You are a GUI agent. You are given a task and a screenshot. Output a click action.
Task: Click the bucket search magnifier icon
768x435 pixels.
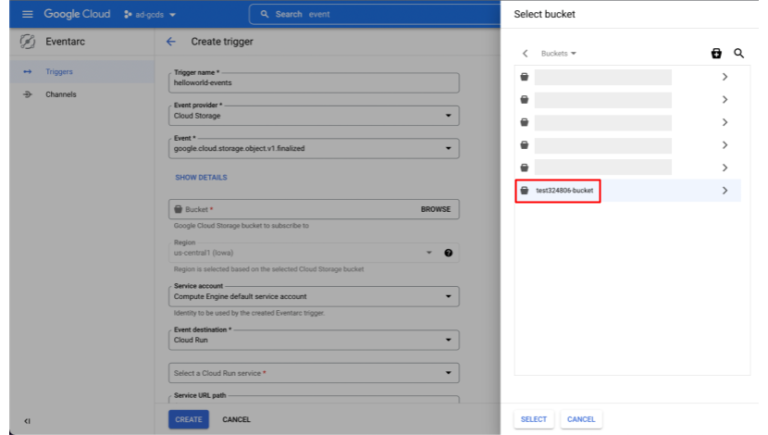click(739, 53)
